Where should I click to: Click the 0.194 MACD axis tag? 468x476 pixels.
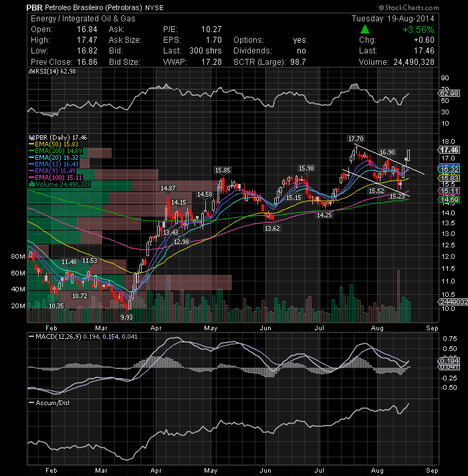click(x=449, y=360)
